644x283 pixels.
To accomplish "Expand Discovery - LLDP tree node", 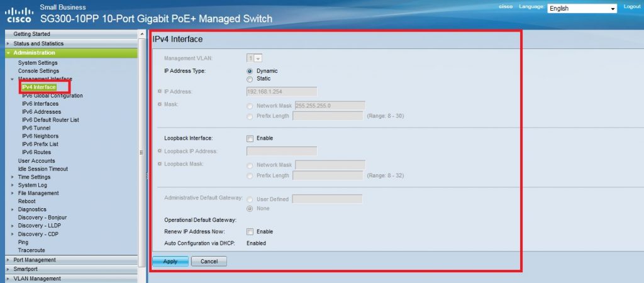I will point(13,226).
